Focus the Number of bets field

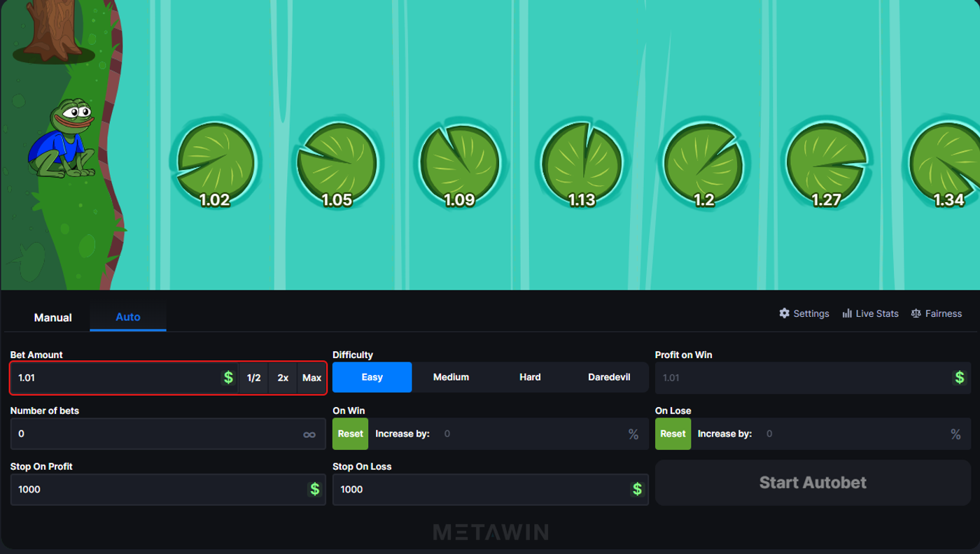168,434
